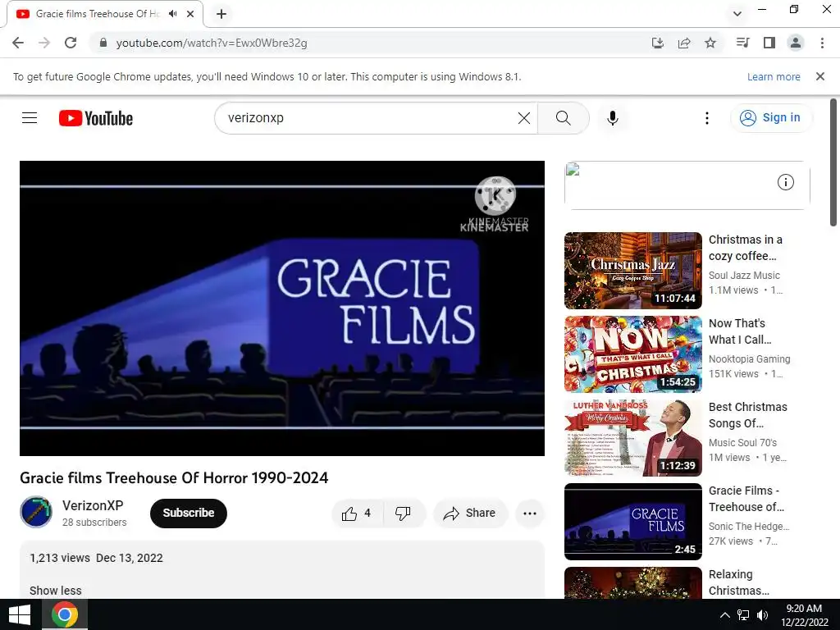Open Relaxing Christmas video thumbnail
This screenshot has width=840, height=630.
(632, 583)
